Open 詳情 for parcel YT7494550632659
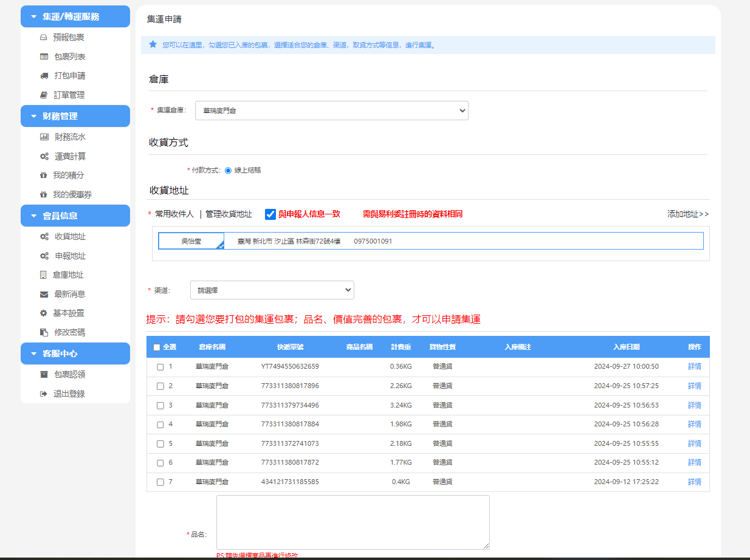This screenshot has height=560, width=750. point(695,367)
